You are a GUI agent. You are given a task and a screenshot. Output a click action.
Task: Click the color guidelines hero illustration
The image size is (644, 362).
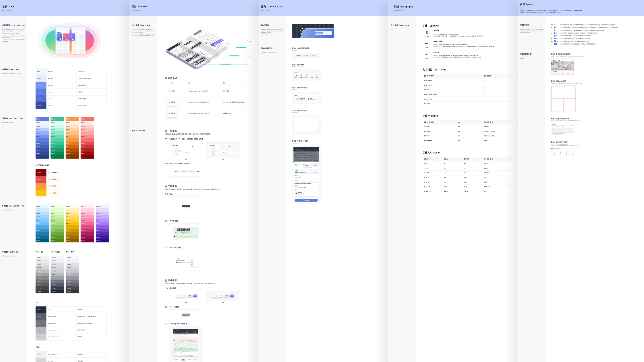(x=70, y=40)
